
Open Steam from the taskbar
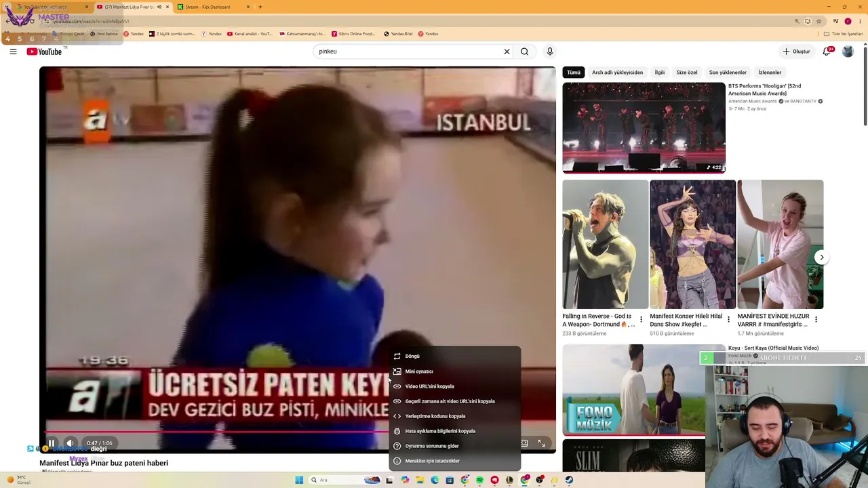click(569, 480)
